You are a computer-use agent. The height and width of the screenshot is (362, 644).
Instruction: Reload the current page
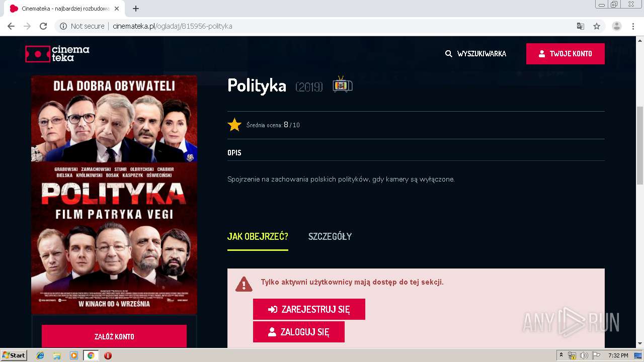tap(43, 26)
